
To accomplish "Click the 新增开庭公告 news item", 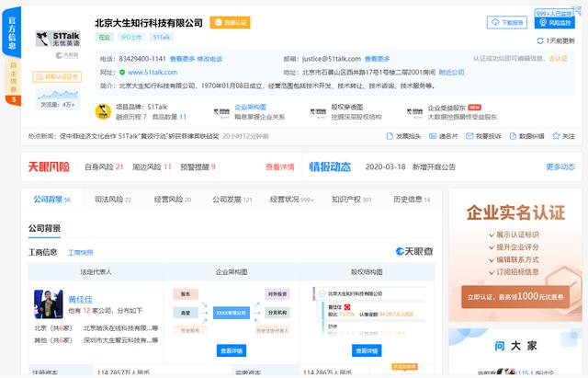I will pos(434,166).
